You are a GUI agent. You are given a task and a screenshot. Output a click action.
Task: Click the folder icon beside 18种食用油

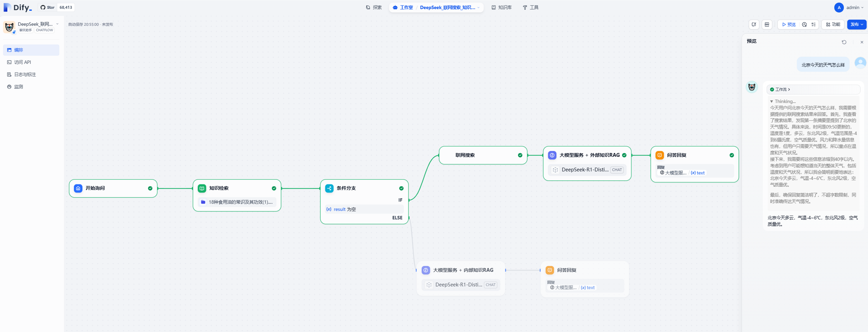click(x=203, y=202)
